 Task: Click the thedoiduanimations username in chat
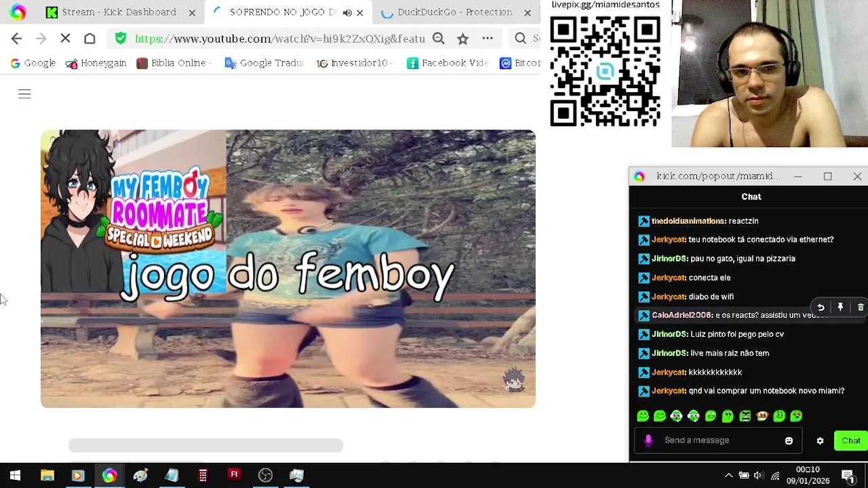click(688, 221)
